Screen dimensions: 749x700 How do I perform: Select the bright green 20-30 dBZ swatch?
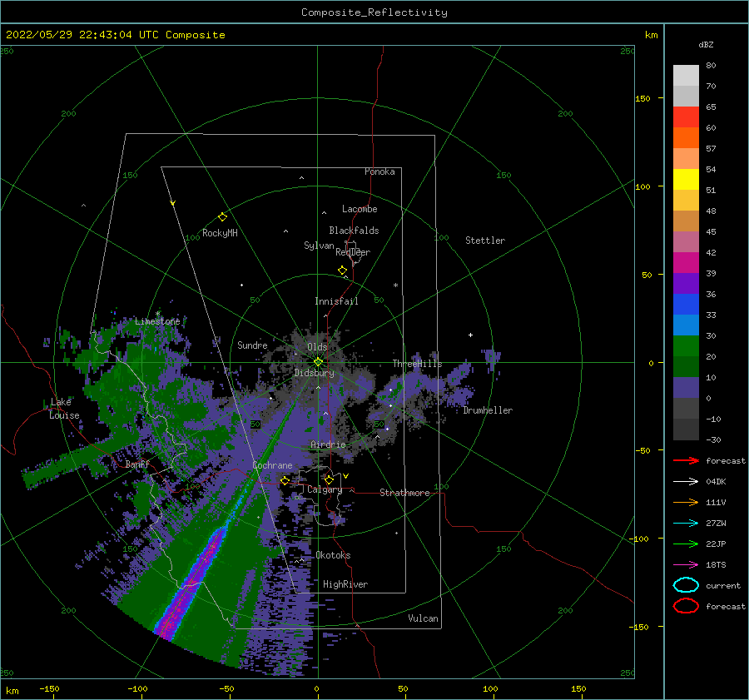pyautogui.click(x=686, y=346)
